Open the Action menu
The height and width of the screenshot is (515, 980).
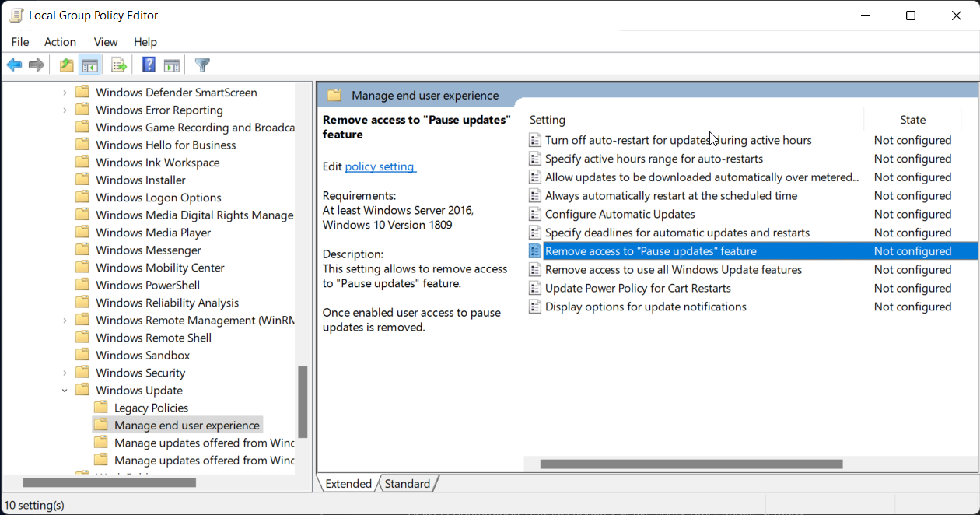coord(60,42)
